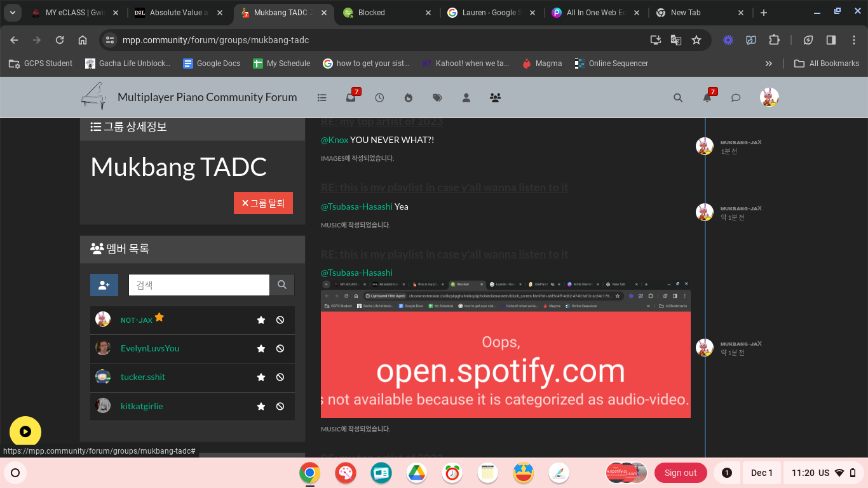Open IMAGES category link under post
868x488 pixels.
pos(332,158)
